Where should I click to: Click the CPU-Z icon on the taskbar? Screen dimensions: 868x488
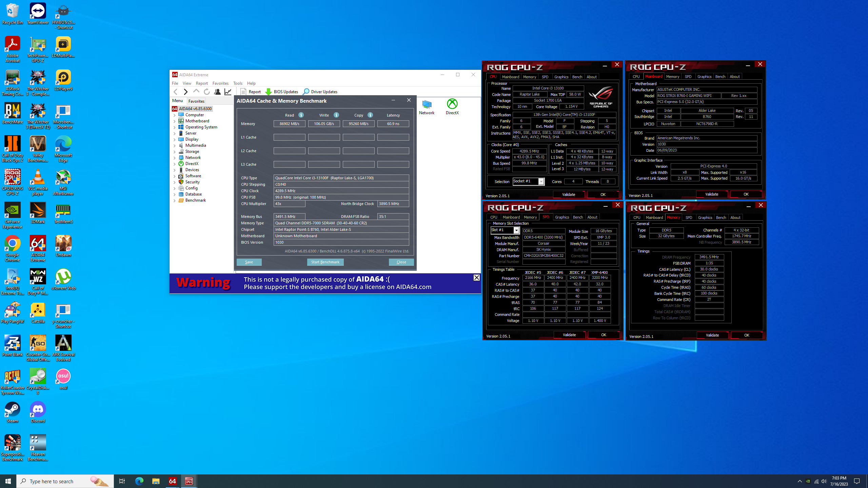[x=189, y=481]
